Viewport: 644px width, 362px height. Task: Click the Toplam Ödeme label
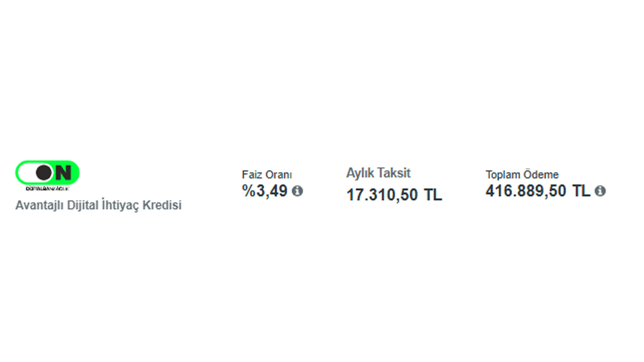(x=522, y=175)
